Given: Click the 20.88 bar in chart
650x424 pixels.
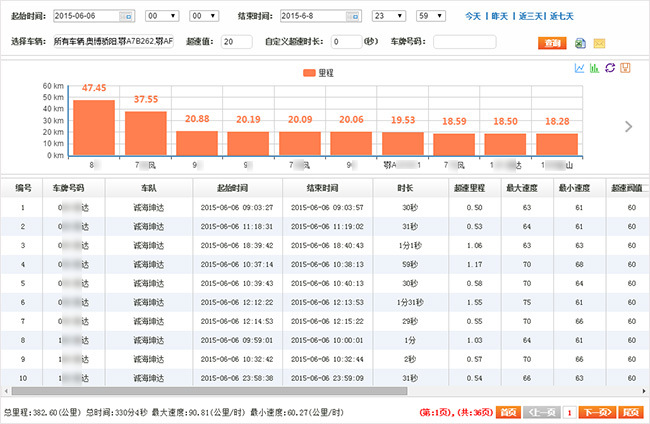Looking at the screenshot, I should pyautogui.click(x=197, y=143).
